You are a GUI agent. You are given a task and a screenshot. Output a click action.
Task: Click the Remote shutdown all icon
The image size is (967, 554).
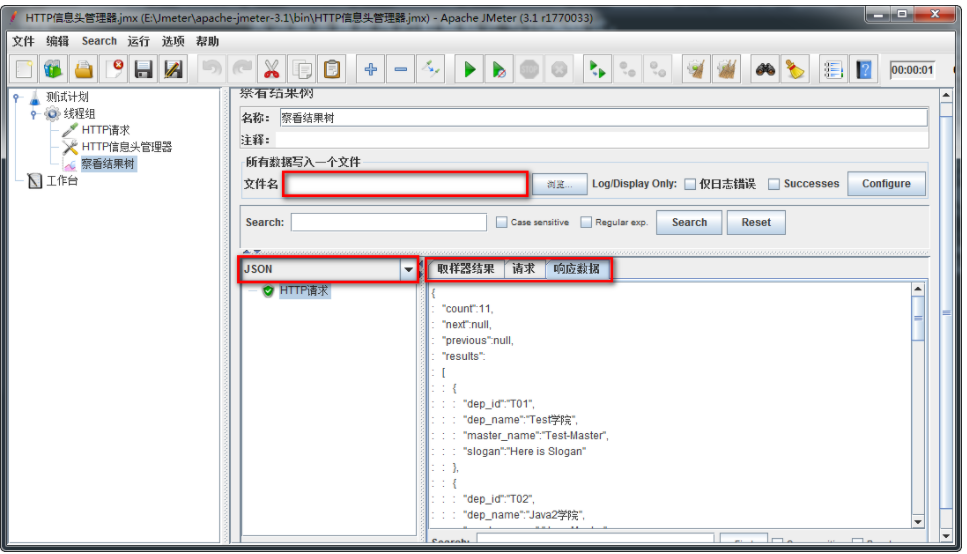(657, 69)
